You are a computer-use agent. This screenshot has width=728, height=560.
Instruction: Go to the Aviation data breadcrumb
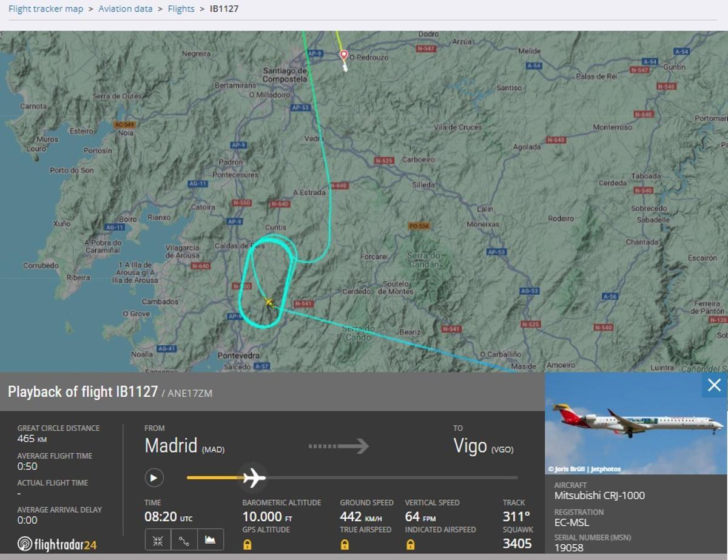pyautogui.click(x=126, y=9)
